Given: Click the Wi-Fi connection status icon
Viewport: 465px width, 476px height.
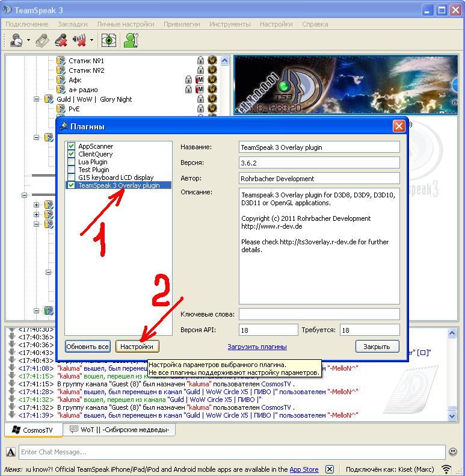Looking at the screenshot, I should 446,469.
